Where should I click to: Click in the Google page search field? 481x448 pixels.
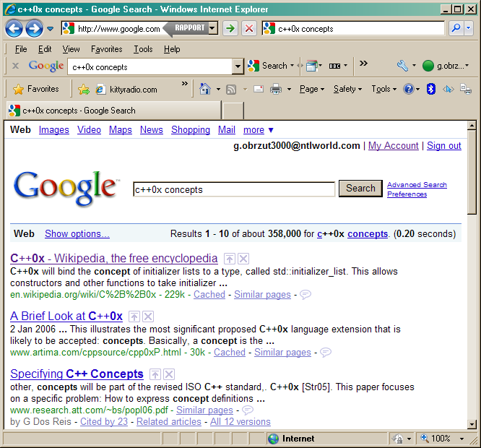click(234, 189)
